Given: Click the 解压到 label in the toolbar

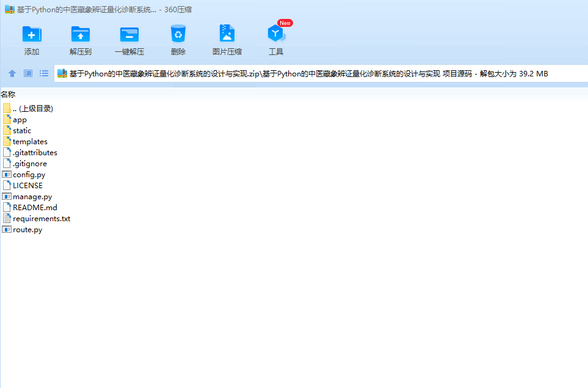Looking at the screenshot, I should pos(81,52).
